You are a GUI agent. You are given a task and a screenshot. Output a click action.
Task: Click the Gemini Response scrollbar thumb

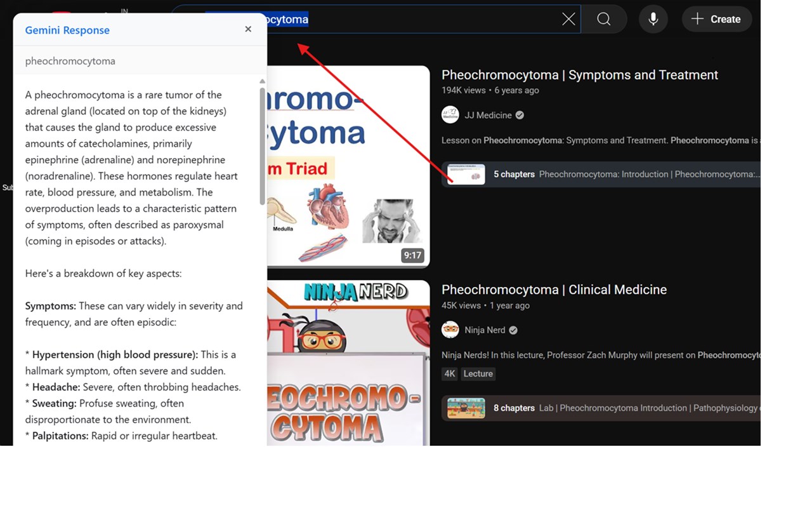pyautogui.click(x=262, y=145)
